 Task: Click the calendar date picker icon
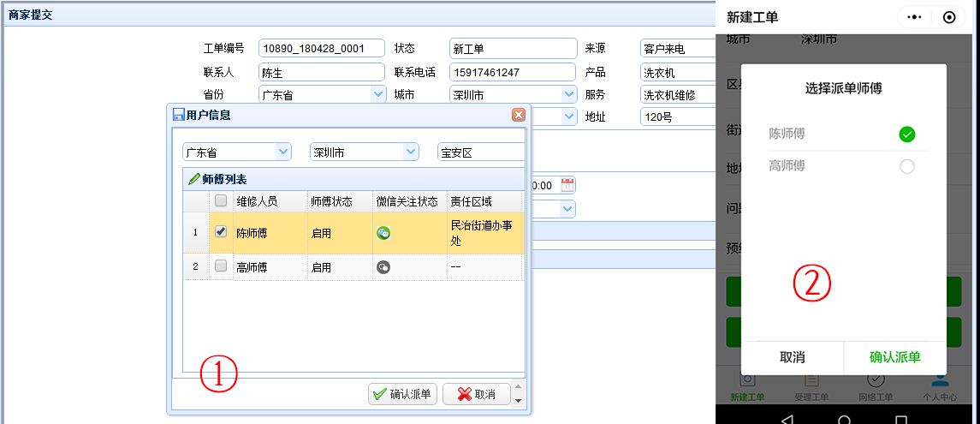[567, 185]
